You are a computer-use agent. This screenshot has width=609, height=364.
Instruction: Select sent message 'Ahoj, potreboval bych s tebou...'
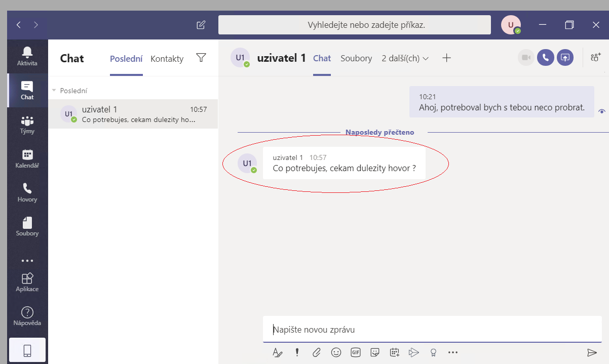point(502,102)
